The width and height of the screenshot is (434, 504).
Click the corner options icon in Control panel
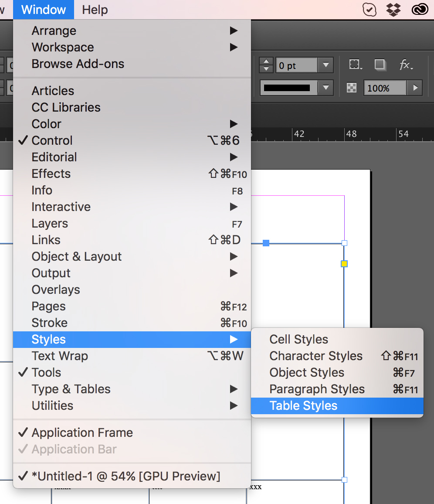coord(356,65)
